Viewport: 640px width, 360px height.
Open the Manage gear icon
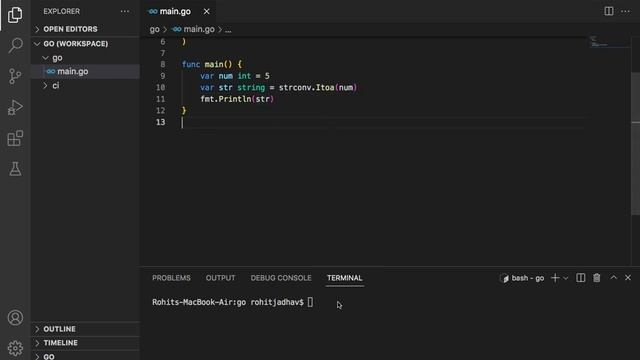15,348
